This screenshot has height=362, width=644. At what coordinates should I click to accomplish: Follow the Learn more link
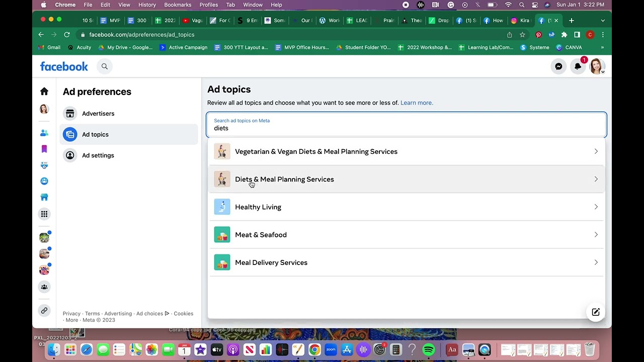point(417,103)
